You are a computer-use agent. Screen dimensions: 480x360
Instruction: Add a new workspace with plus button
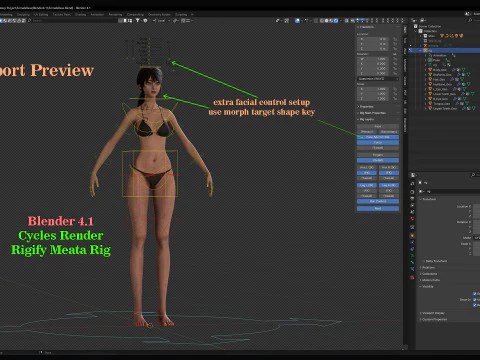pyautogui.click(x=192, y=14)
